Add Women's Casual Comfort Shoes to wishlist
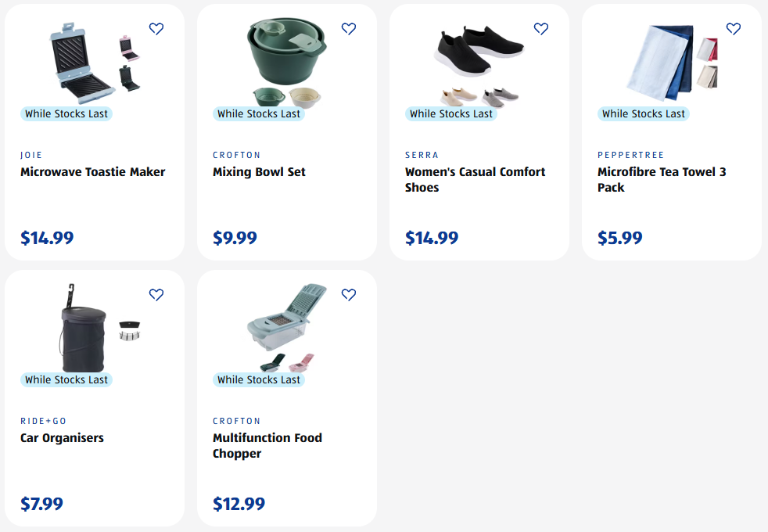768x532 pixels. [x=541, y=29]
